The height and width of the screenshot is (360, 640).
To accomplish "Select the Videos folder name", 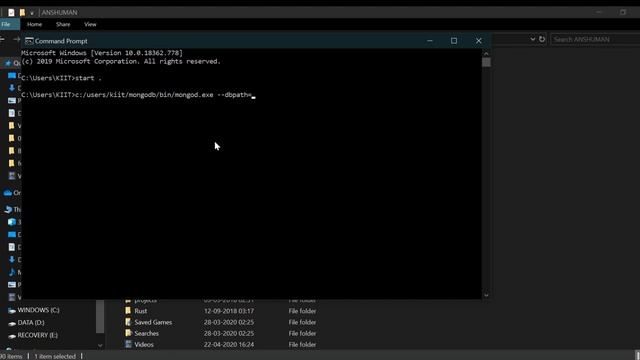I will (x=144, y=344).
